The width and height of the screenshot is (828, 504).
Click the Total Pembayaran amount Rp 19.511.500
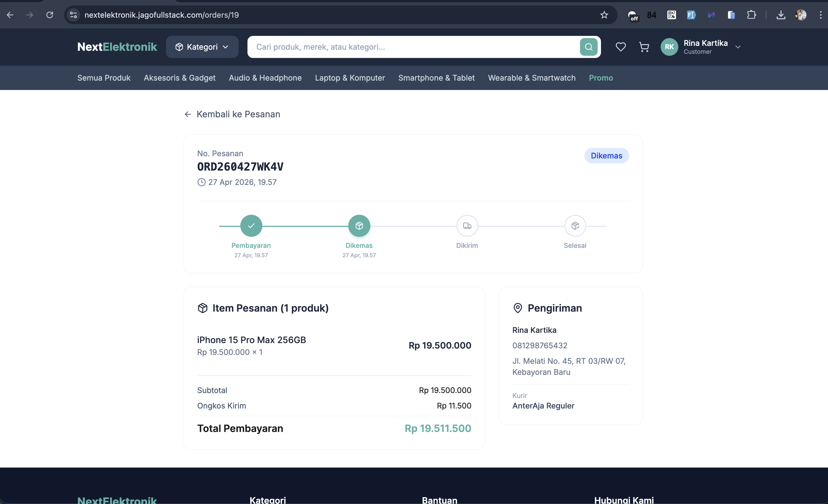[x=438, y=428]
